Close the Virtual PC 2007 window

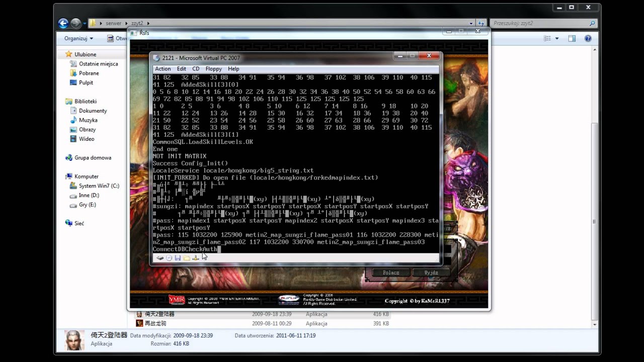click(429, 55)
